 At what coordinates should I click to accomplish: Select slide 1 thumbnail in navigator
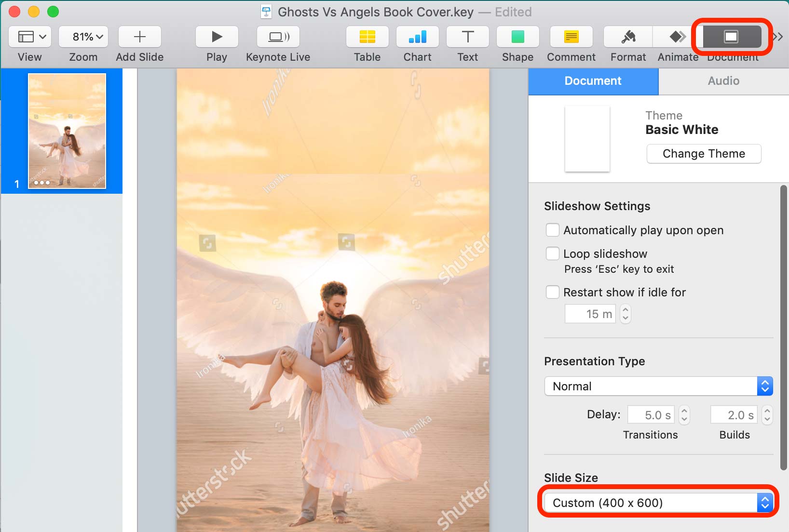click(67, 131)
